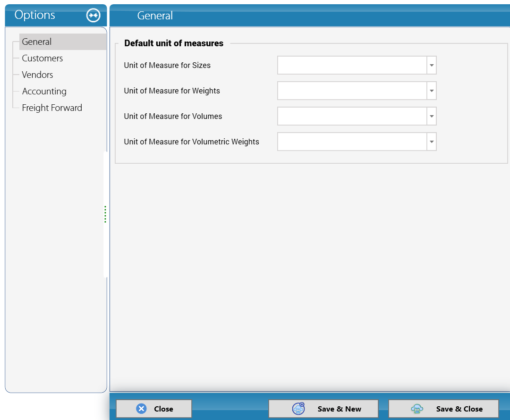
Task: Open the Vendors options section
Action: click(x=37, y=75)
